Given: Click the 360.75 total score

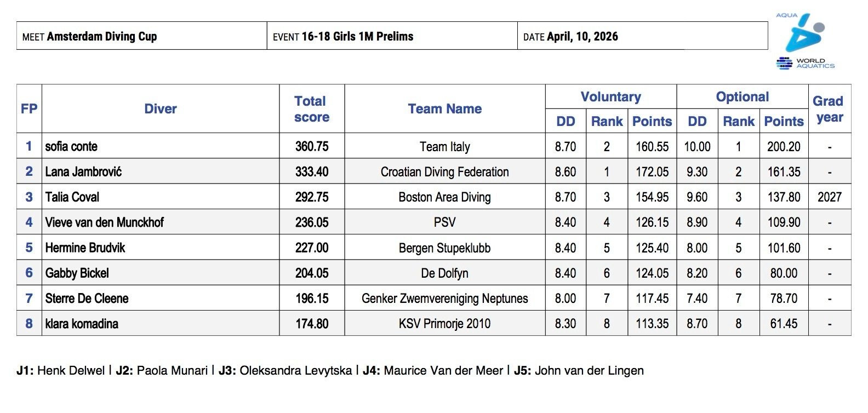Looking at the screenshot, I should (312, 147).
